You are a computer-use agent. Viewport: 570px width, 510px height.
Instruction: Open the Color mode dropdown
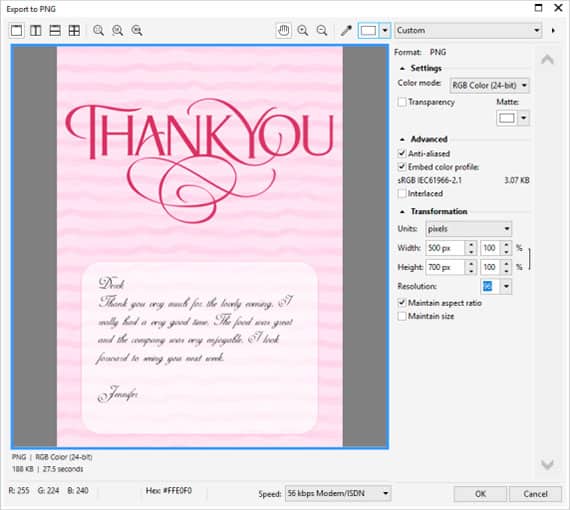coord(490,85)
